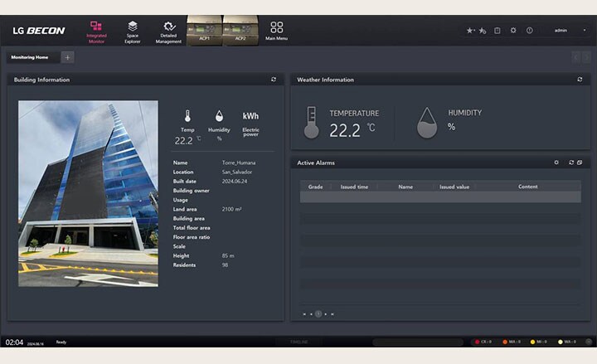
Task: Go to next tab page arrow
Action: coord(586,57)
